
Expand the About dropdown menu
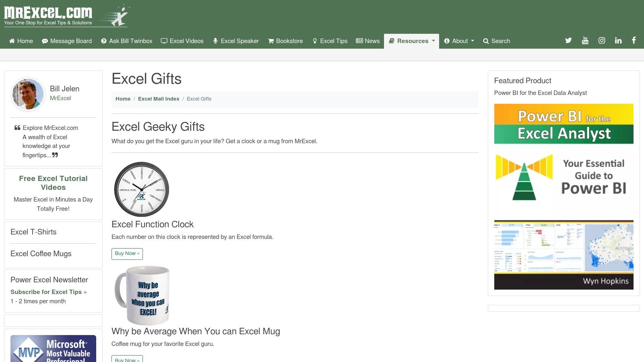pyautogui.click(x=459, y=41)
